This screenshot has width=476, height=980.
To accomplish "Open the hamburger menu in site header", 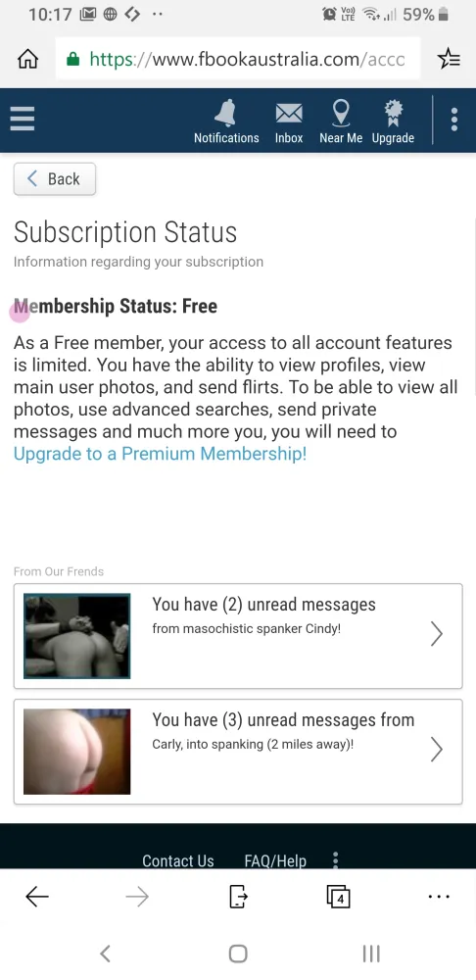I will point(22,119).
